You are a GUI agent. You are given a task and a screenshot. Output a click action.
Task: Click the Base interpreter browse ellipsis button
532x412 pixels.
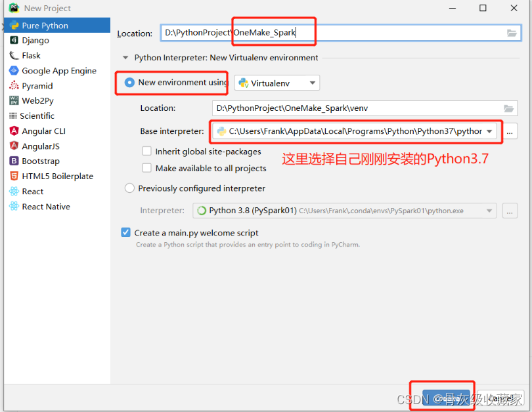pyautogui.click(x=510, y=131)
